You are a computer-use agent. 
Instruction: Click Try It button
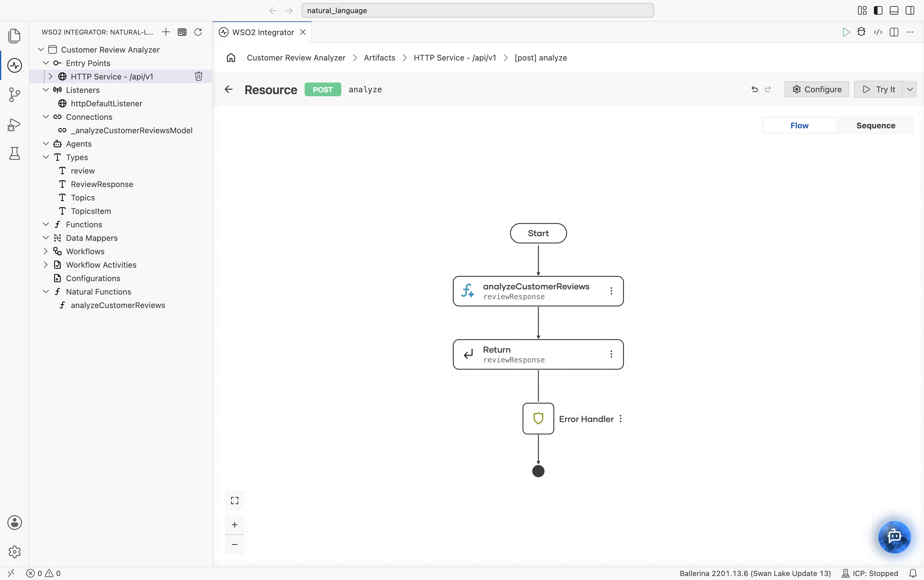pyautogui.click(x=878, y=89)
